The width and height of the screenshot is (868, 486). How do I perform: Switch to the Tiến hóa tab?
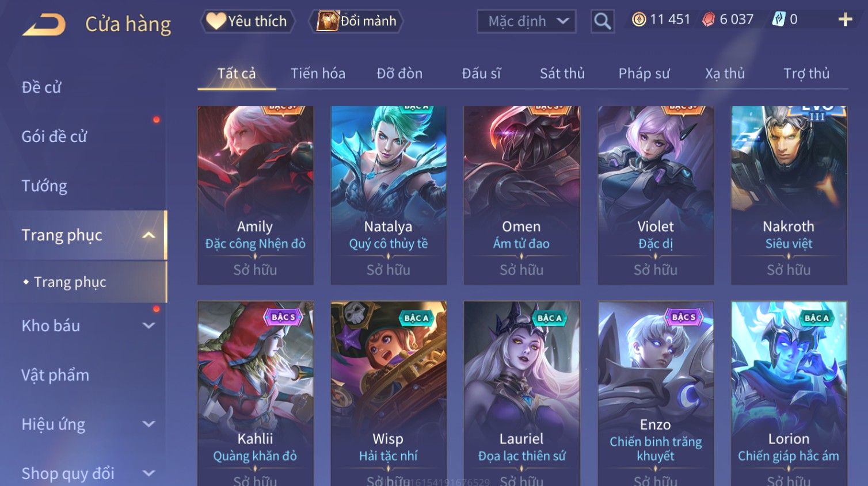(318, 74)
